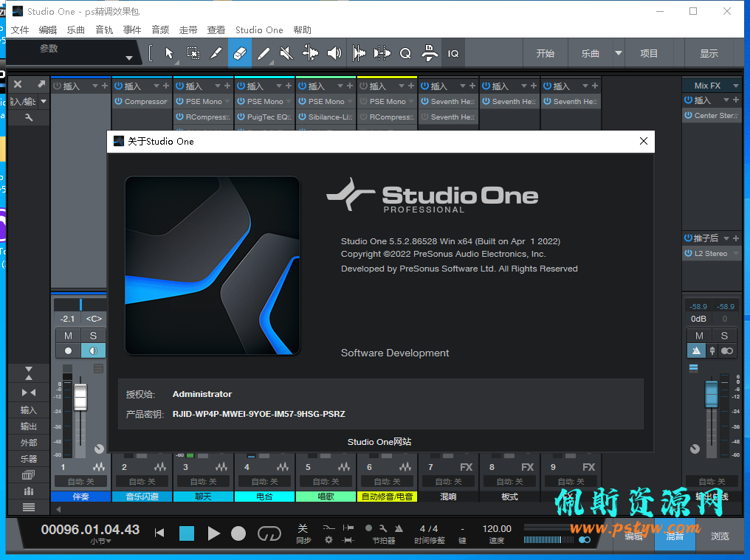The height and width of the screenshot is (560, 750).
Task: Click the metronome wrench settings icon
Action: click(x=383, y=528)
